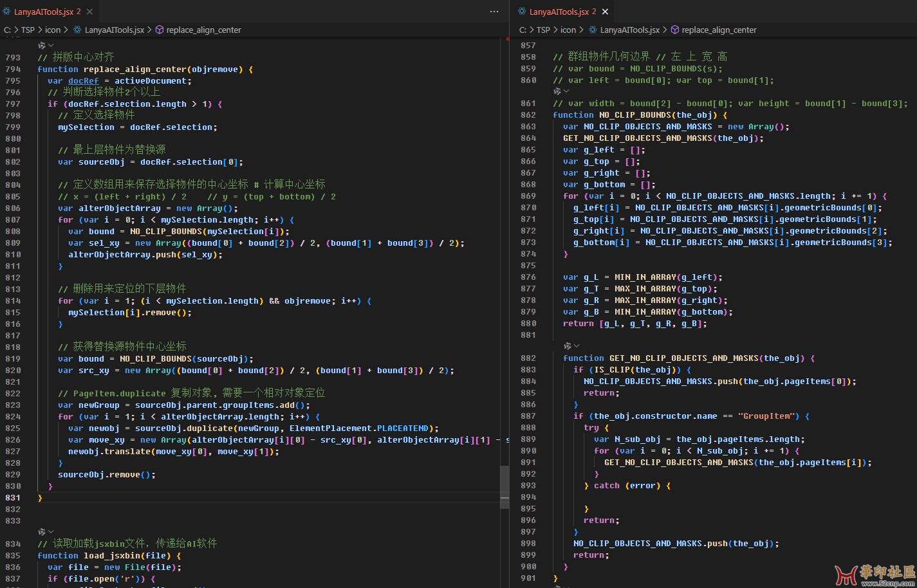
Task: Click left editor vertical scrollbar thumb
Action: (x=505, y=488)
